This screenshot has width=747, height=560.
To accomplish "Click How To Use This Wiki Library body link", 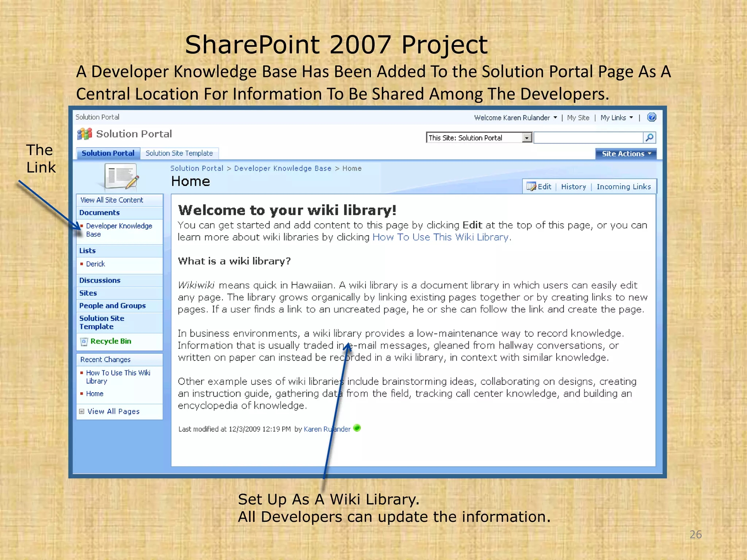I will (x=441, y=237).
